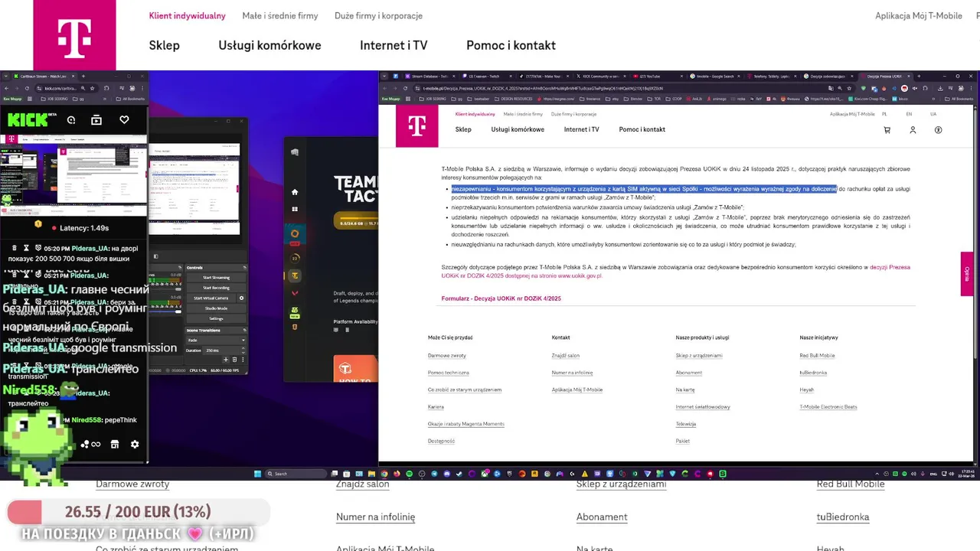Select large Duże firmy i korporacje tab
This screenshot has height=551, width=980.
pyautogui.click(x=378, y=15)
